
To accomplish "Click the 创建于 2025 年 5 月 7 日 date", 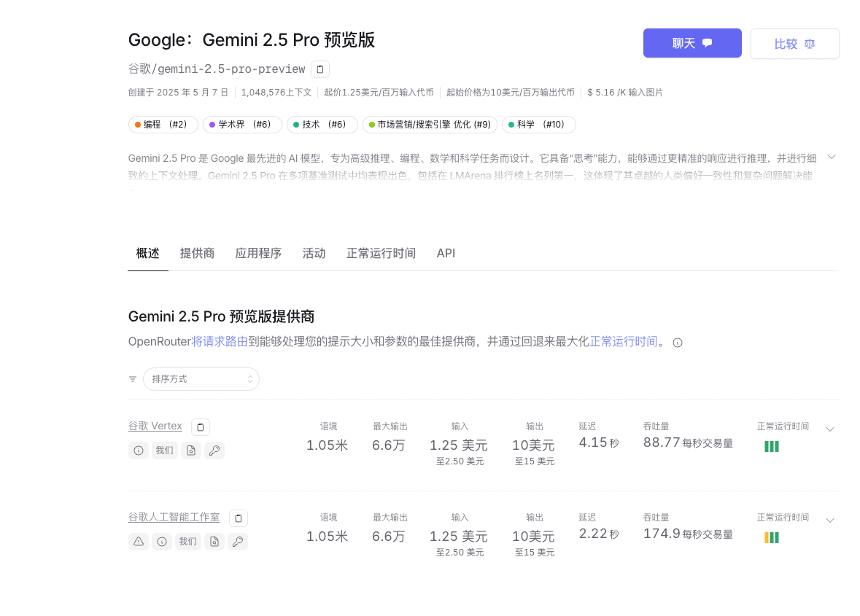I will click(x=178, y=93).
